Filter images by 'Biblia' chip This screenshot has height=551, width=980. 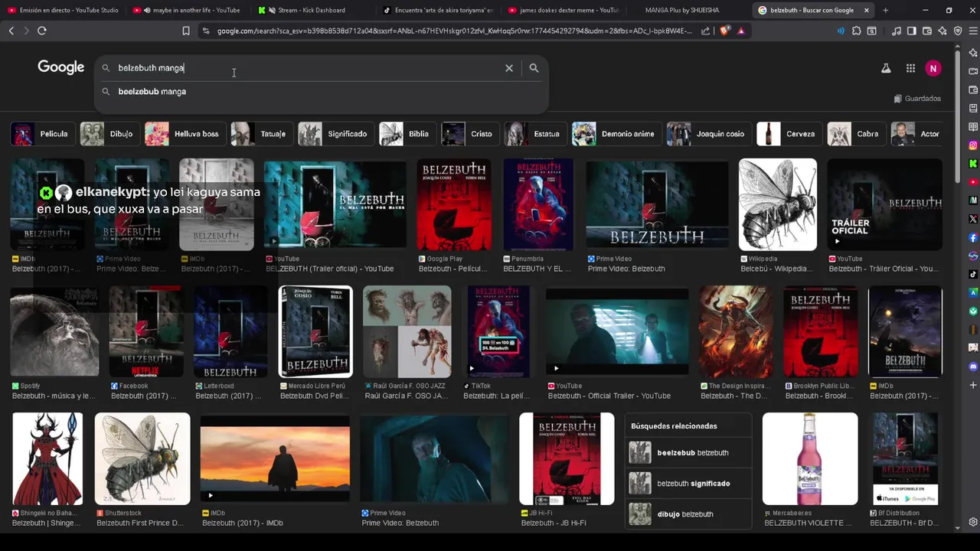click(x=407, y=134)
